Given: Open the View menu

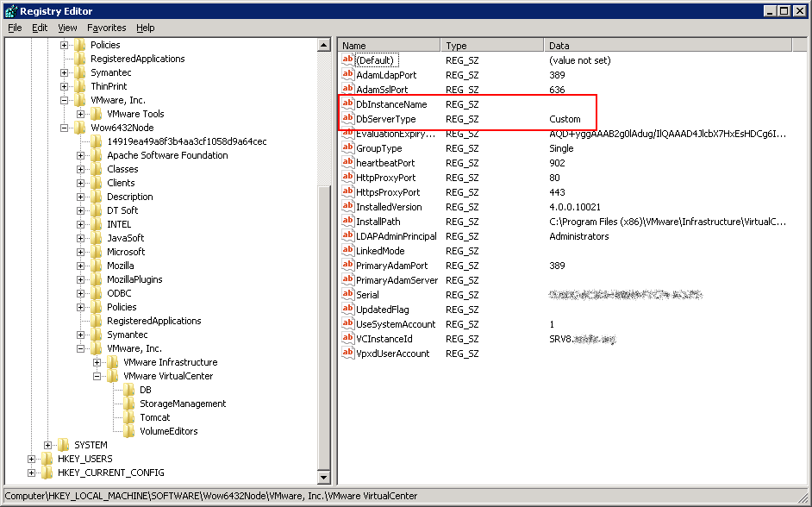Looking at the screenshot, I should pos(67,28).
